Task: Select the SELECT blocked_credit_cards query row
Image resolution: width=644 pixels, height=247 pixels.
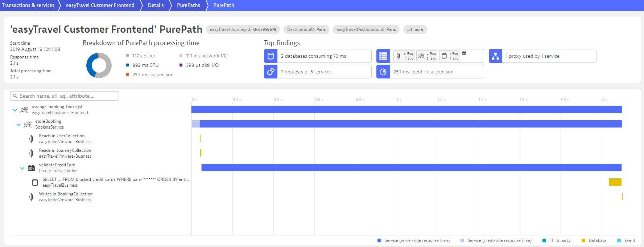Action: [116, 182]
